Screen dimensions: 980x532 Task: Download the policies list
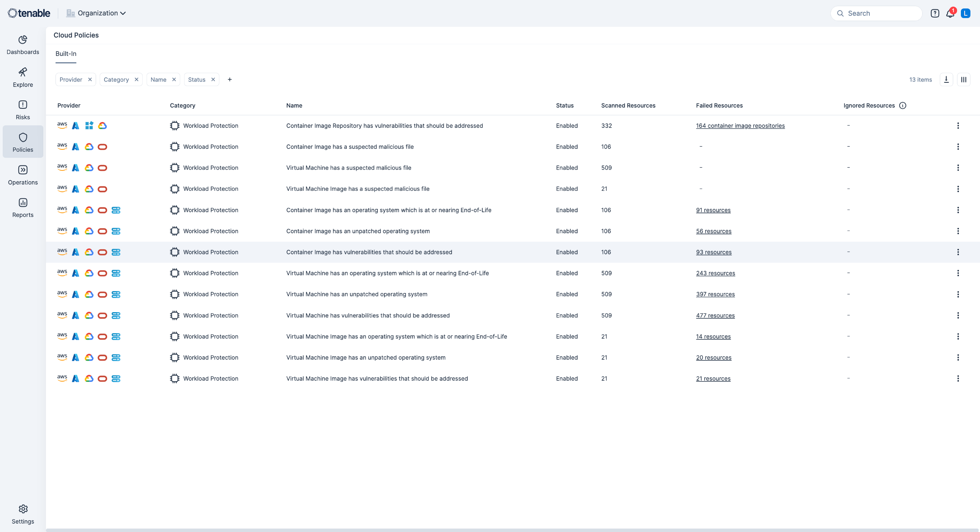click(x=946, y=79)
